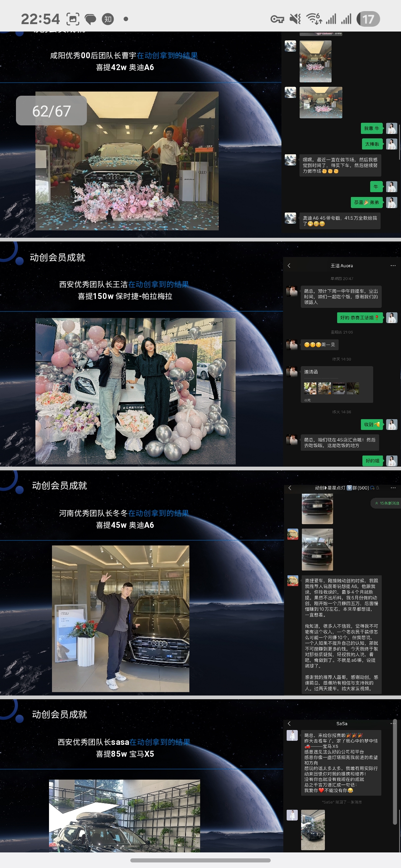Screen dimensions: 401x868
Task: Tap the 收到 green reply bubble
Action: pos(372,424)
